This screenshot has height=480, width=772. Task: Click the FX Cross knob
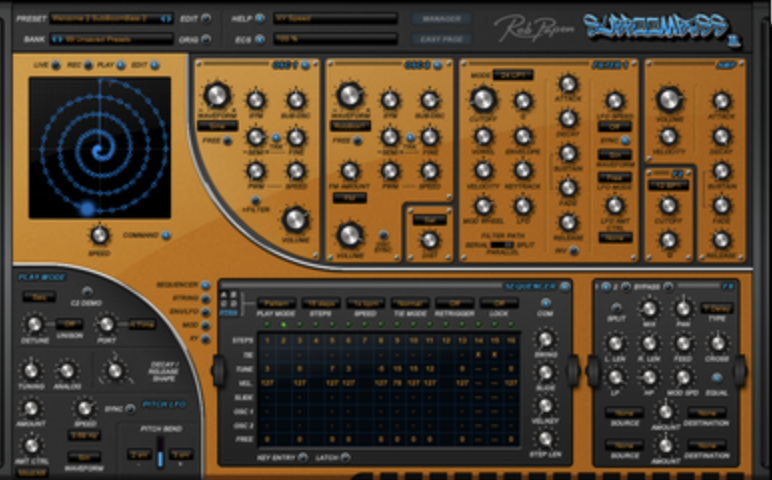[x=717, y=343]
